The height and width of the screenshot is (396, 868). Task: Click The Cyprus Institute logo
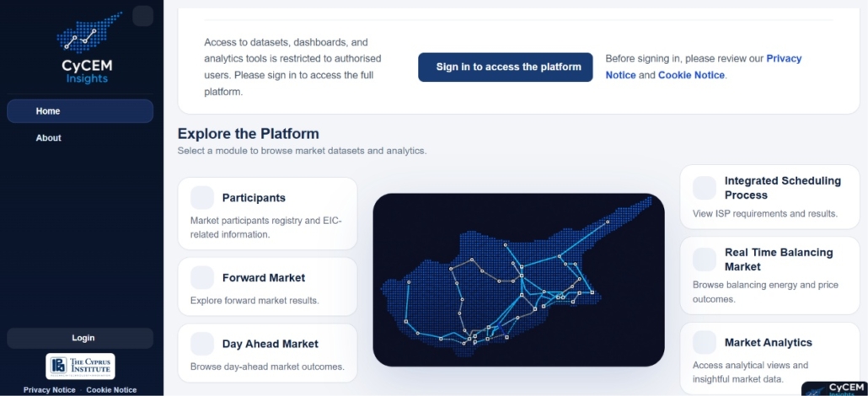pos(80,367)
